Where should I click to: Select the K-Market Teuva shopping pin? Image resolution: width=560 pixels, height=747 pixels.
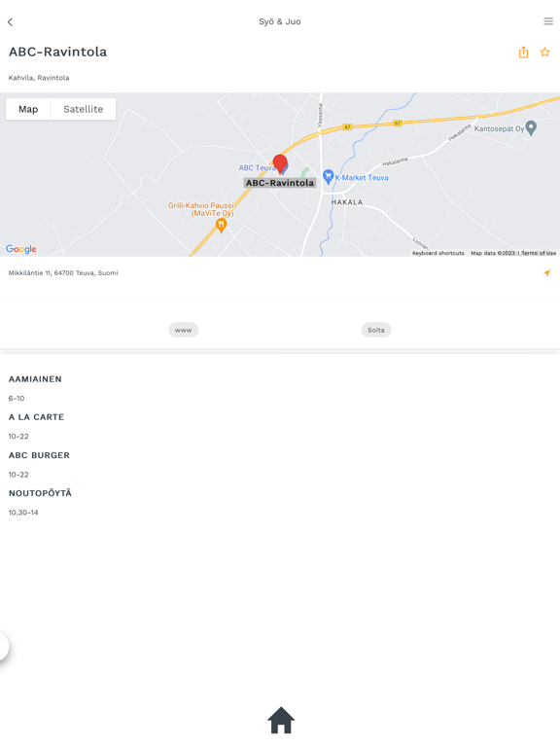pyautogui.click(x=328, y=177)
